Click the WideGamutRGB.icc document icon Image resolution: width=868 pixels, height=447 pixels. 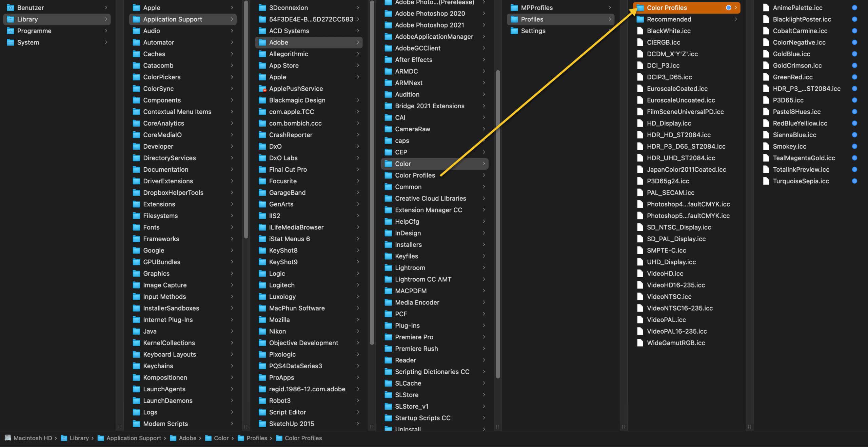tap(640, 343)
